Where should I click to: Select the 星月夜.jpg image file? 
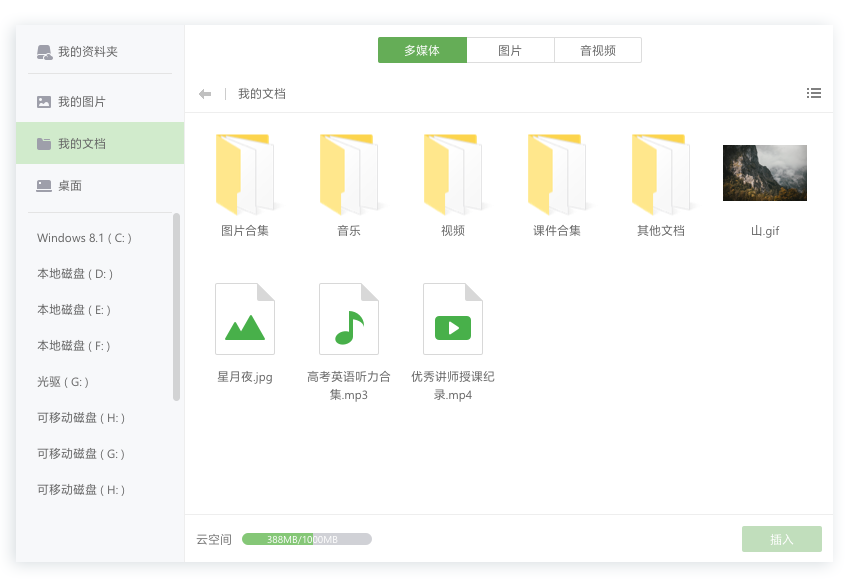coord(245,319)
